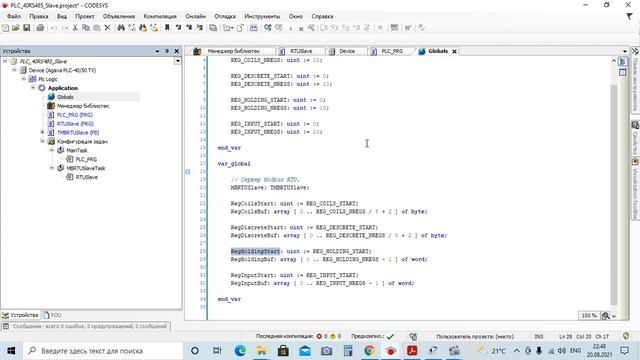
Task: Open the Проект menu
Action: pyautogui.click(x=84, y=16)
